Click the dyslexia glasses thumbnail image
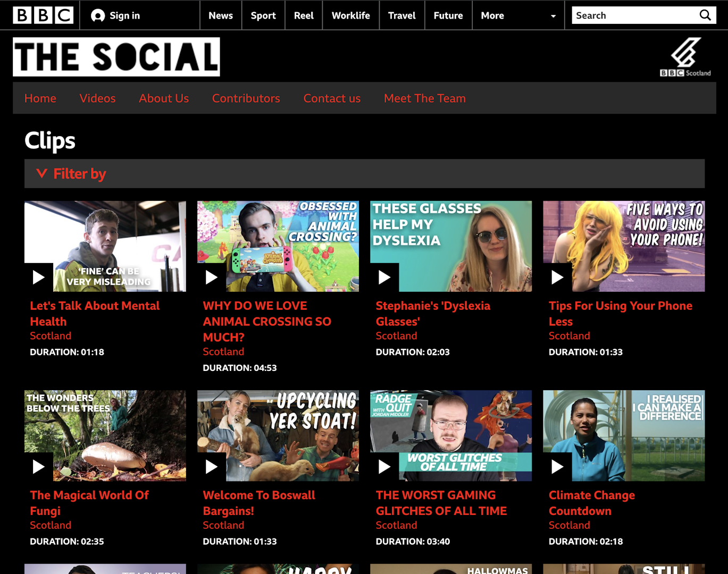 (x=451, y=246)
